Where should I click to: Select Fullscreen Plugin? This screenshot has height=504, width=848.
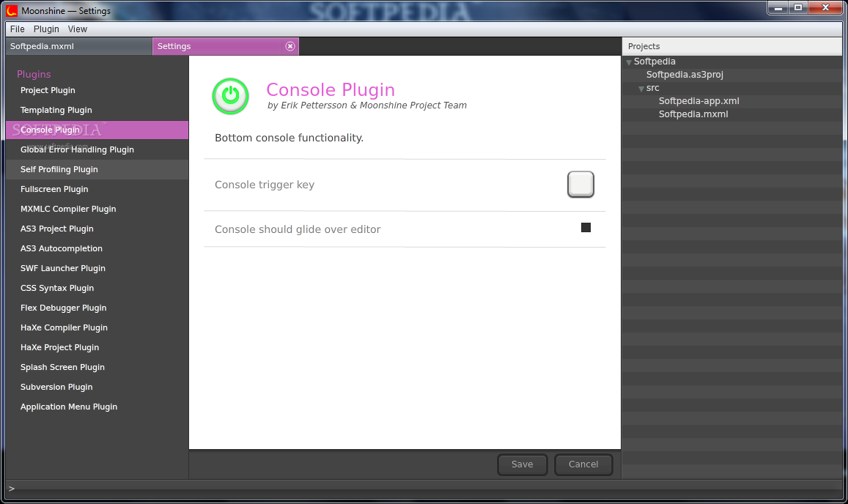(x=97, y=189)
